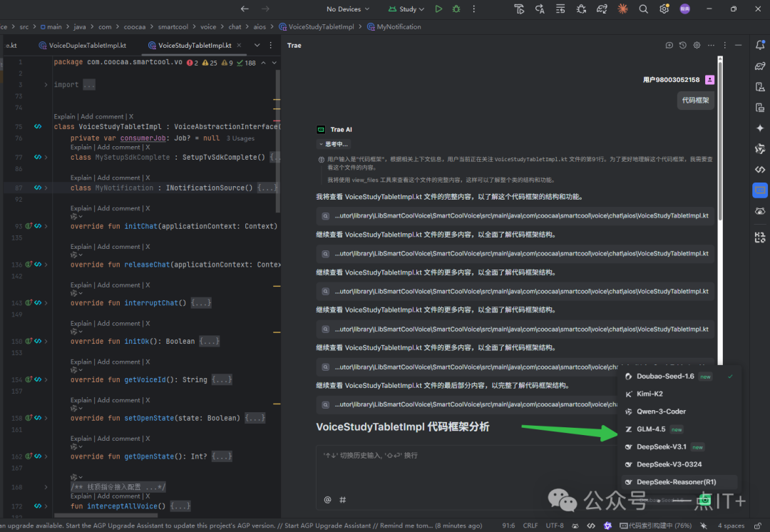Switch to the VoiceDuplexTabletImpl.kt tab

pos(82,45)
